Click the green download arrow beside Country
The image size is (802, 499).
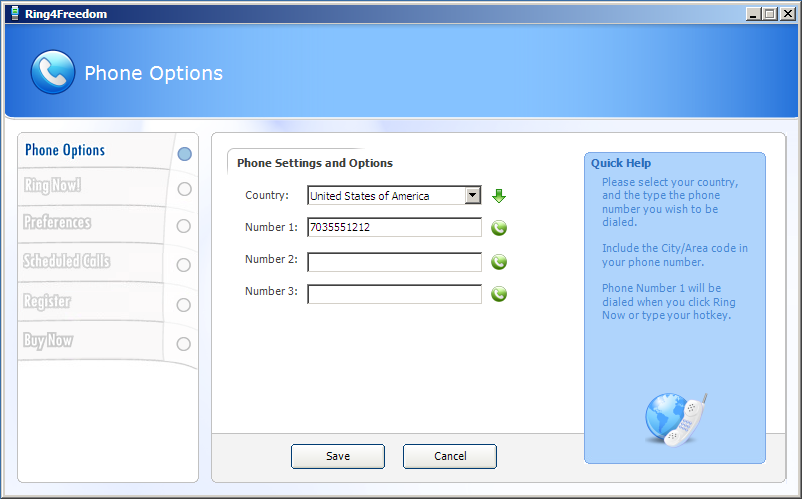pos(499,196)
